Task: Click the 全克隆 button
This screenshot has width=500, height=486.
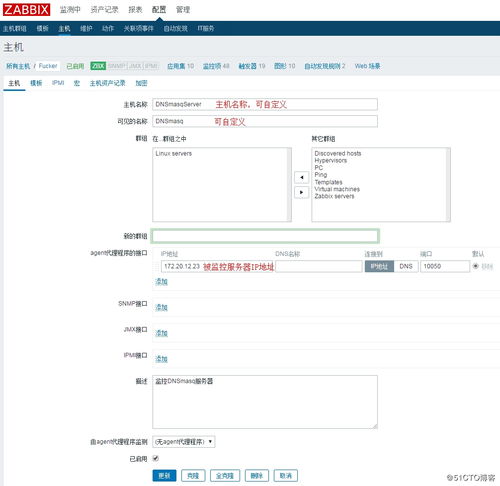Action: coord(225,476)
